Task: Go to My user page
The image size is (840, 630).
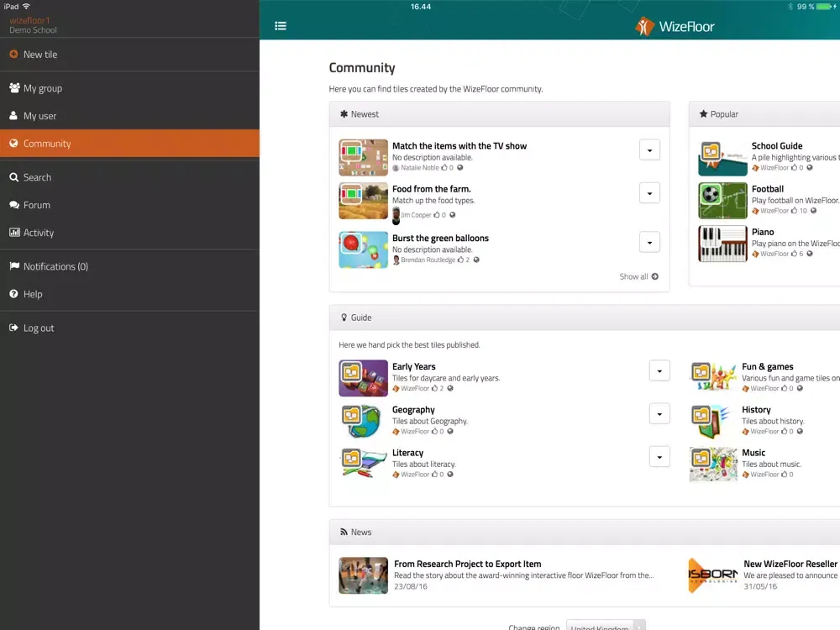Action: point(129,116)
